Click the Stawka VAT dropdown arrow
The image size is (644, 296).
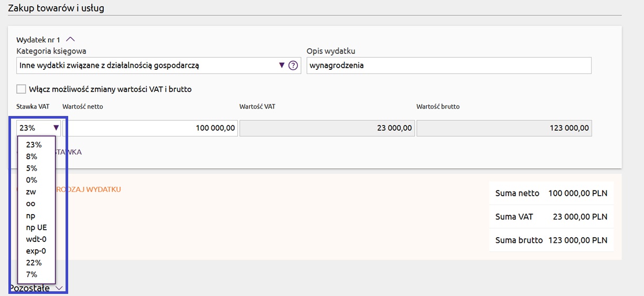pos(56,128)
